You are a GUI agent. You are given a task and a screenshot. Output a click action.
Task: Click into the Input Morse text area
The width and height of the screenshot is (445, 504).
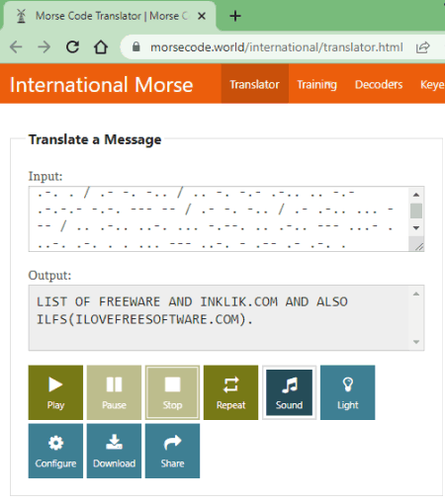point(219,218)
